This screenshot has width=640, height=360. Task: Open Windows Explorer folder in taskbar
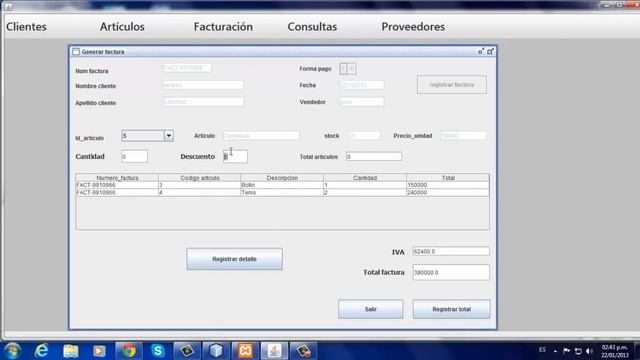pyautogui.click(x=71, y=351)
